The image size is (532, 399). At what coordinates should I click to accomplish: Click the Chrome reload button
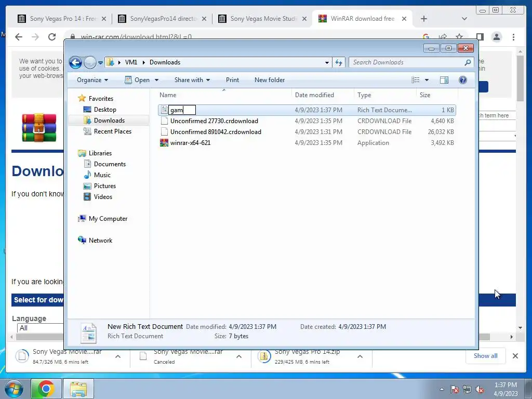pyautogui.click(x=52, y=37)
